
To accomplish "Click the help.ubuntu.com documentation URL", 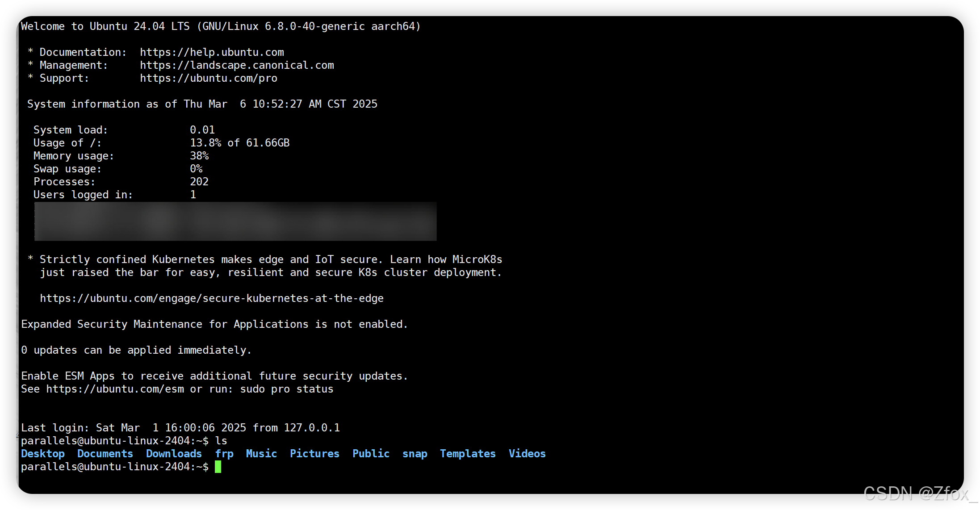I will (x=212, y=52).
